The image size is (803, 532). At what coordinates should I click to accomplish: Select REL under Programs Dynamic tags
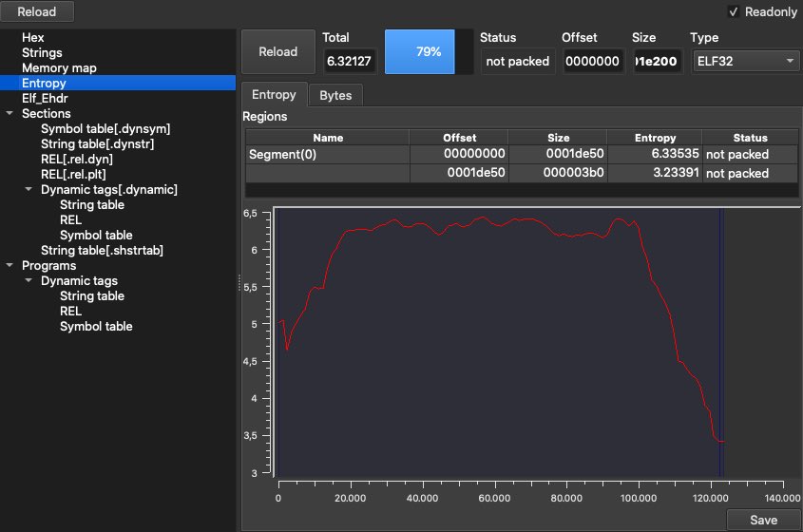tap(70, 312)
